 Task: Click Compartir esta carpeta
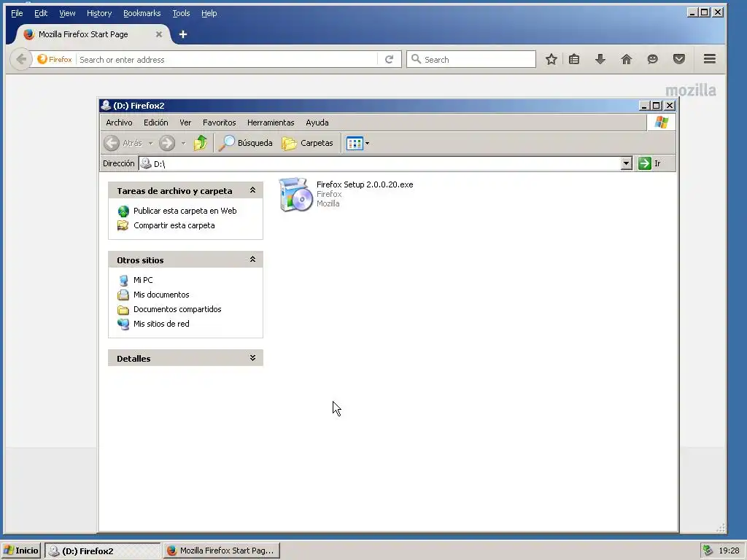[x=174, y=225]
